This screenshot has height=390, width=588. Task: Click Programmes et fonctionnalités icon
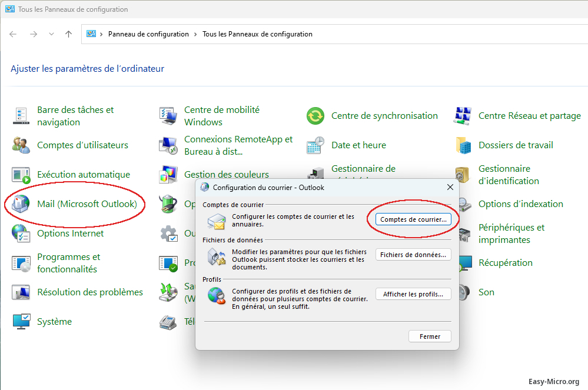(21, 263)
